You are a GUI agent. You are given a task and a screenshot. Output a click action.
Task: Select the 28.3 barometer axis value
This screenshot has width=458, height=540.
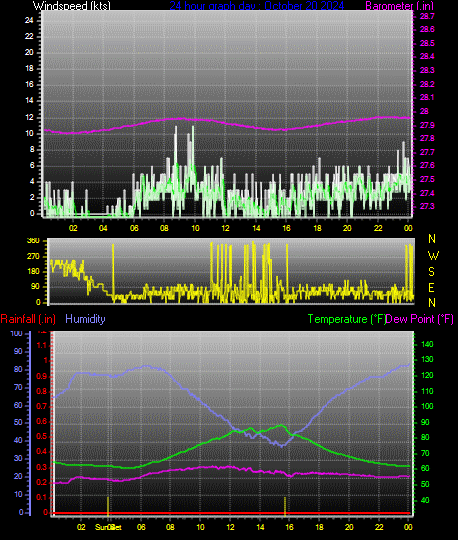[427, 70]
